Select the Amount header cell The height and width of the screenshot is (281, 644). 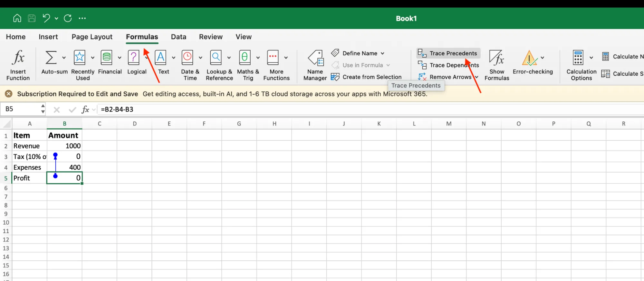(x=64, y=135)
